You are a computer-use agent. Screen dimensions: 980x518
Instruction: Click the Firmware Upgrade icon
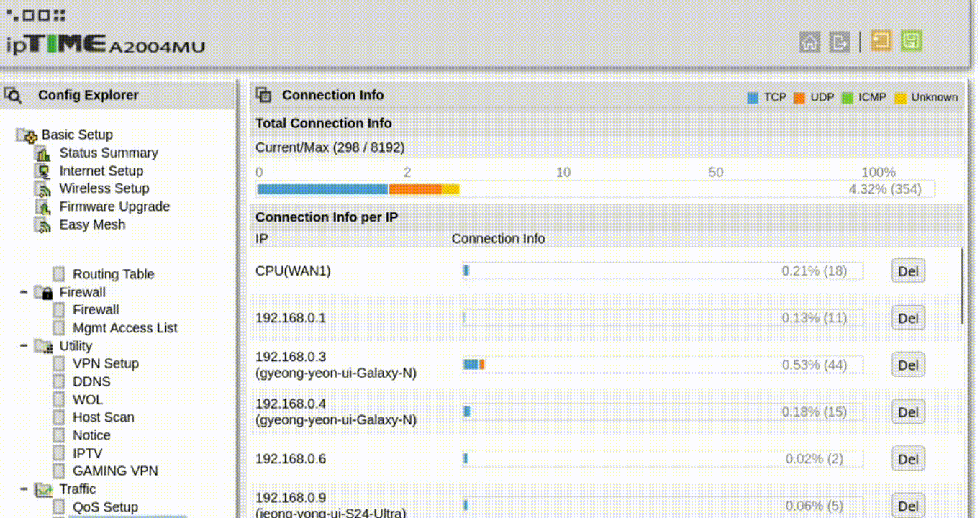tap(44, 207)
